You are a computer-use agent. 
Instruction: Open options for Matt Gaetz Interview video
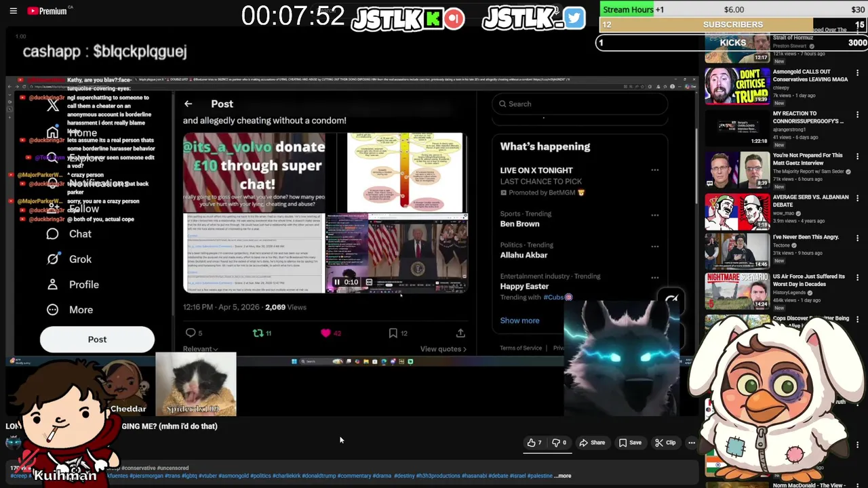coord(857,157)
